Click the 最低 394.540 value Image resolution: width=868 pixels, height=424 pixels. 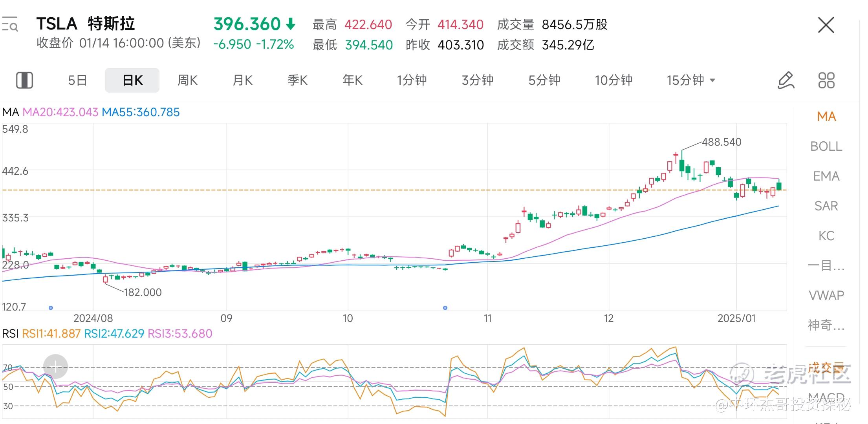pyautogui.click(x=369, y=45)
